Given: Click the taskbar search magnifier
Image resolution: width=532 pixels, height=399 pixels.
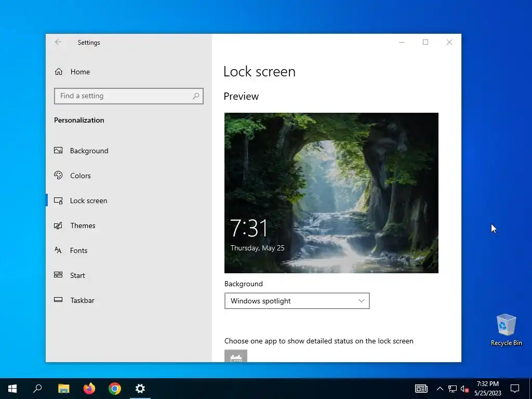Looking at the screenshot, I should 37,389.
